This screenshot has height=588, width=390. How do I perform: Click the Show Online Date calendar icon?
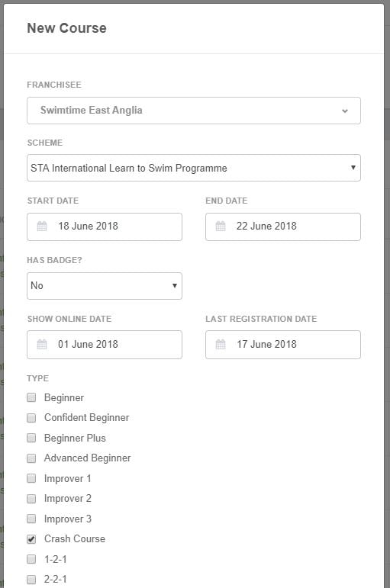tap(42, 344)
